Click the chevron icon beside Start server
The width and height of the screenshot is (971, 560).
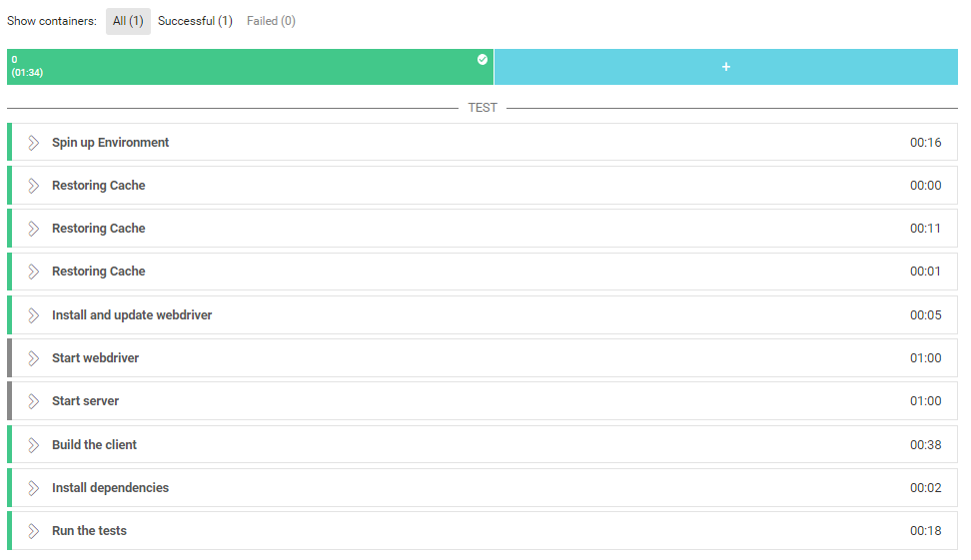[x=33, y=401]
